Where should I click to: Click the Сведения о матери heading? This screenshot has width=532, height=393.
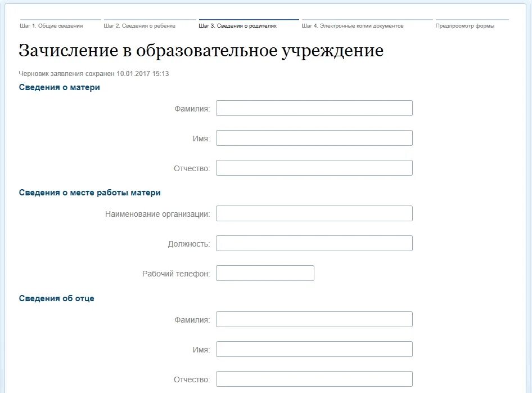[x=60, y=87]
